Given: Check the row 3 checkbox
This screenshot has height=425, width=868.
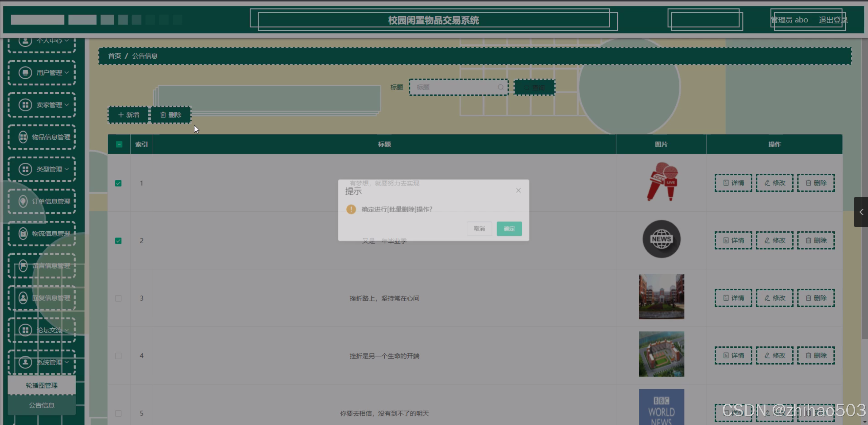Looking at the screenshot, I should pyautogui.click(x=118, y=298).
